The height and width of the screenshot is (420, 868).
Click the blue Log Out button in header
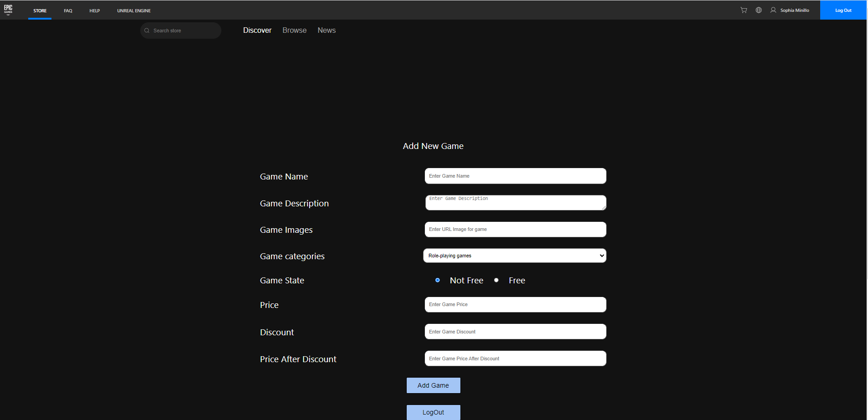[x=843, y=10]
